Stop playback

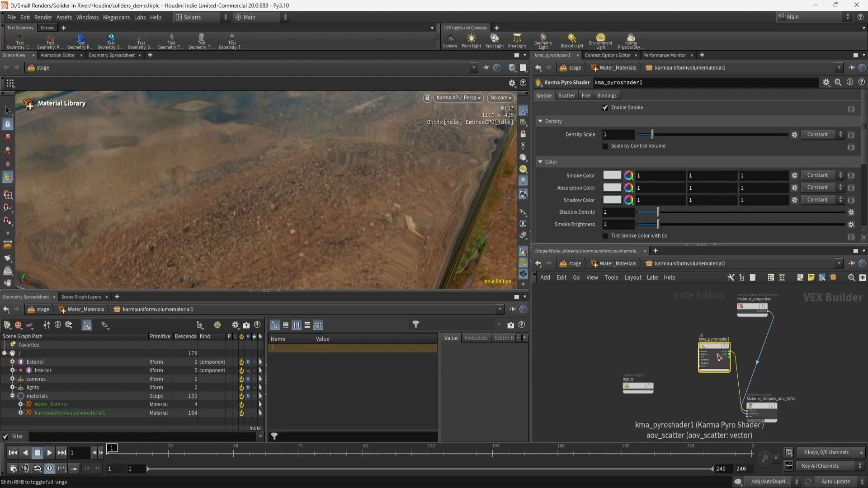[x=38, y=452]
